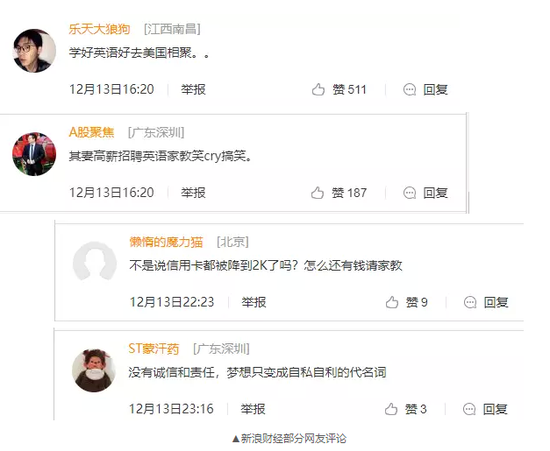
Task: Open 乐天大狼狗's profile avatar
Action: coord(34,51)
